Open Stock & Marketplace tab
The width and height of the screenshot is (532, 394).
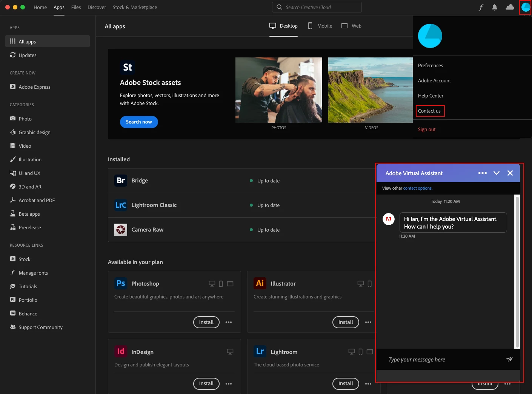coord(135,7)
